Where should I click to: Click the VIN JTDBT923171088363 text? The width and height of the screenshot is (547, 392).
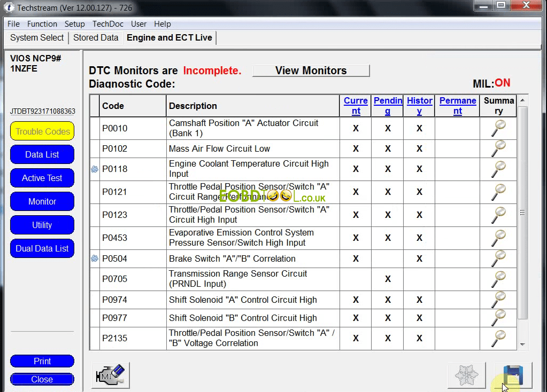[x=43, y=111]
